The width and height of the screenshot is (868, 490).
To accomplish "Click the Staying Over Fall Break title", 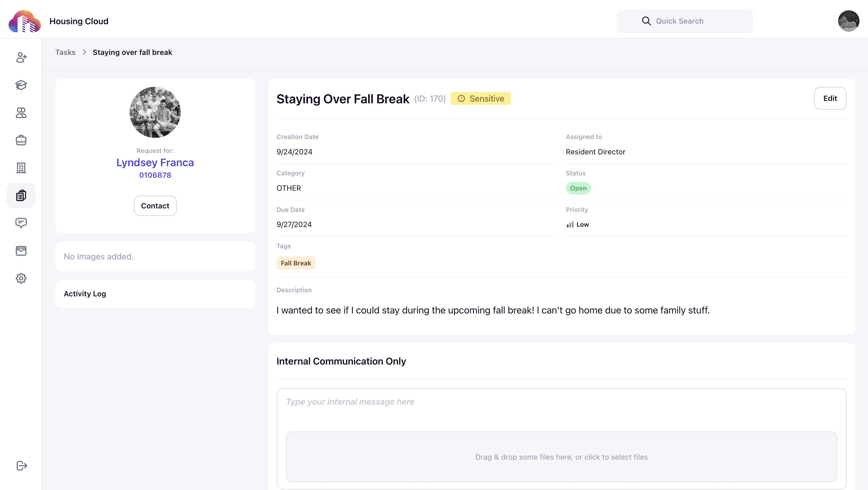I will tap(343, 99).
